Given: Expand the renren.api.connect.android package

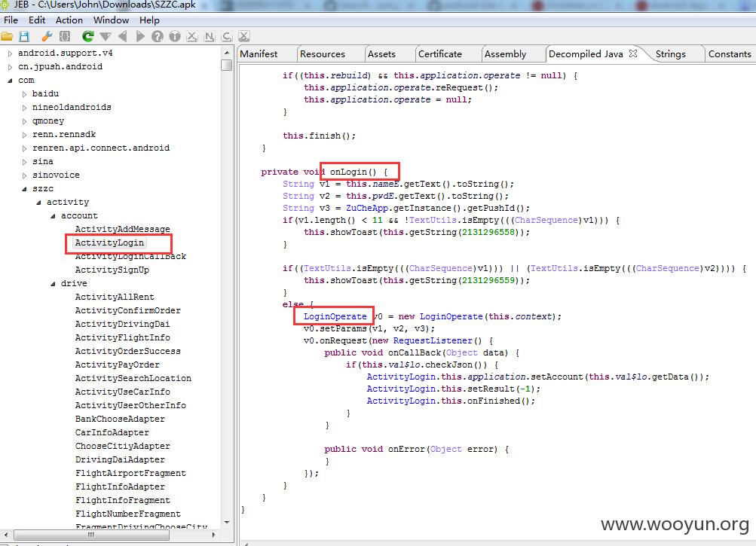Looking at the screenshot, I should [24, 148].
